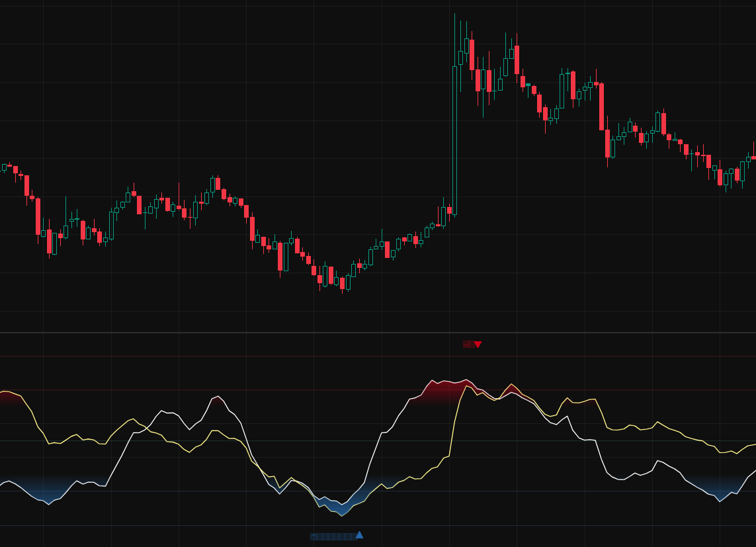The width and height of the screenshot is (756, 547).
Task: Click the blue up-triangle buy signal marker
Action: (359, 535)
